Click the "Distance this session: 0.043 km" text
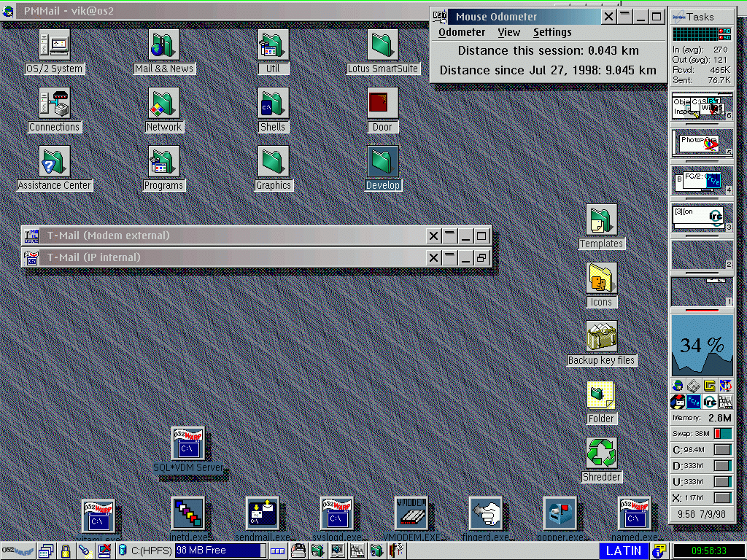The width and height of the screenshot is (747, 560). [x=549, y=50]
